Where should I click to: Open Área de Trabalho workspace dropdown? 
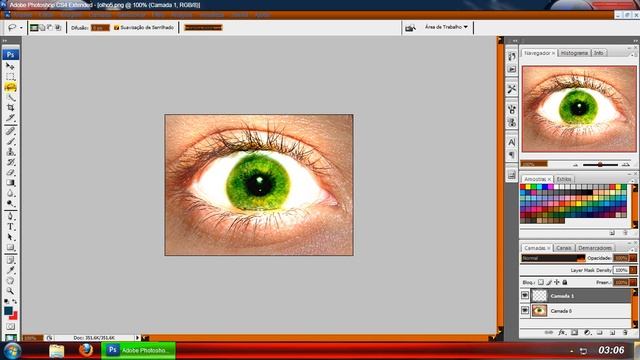446,27
